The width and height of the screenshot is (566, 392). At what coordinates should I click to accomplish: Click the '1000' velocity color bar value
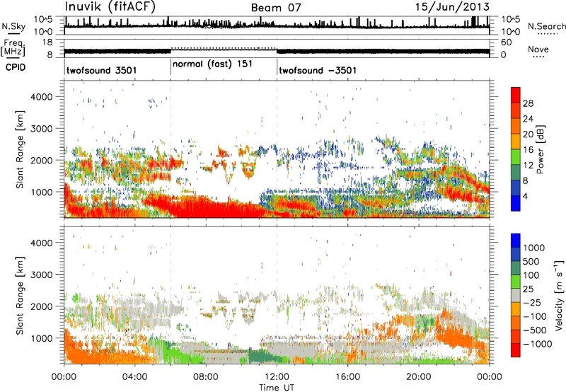pos(534,248)
